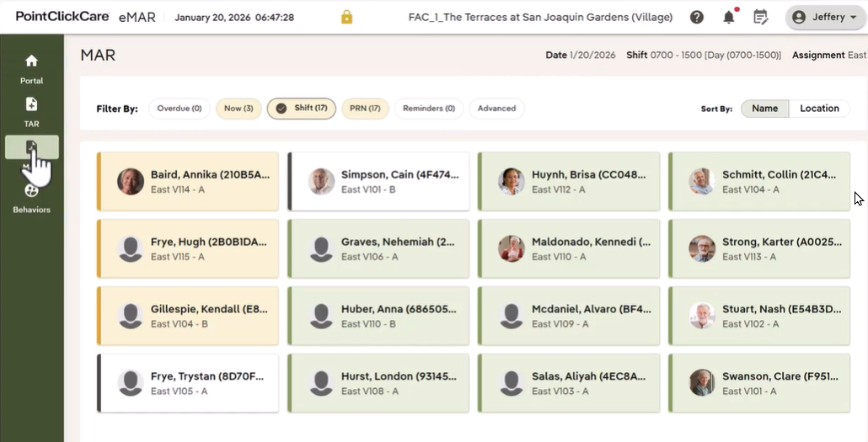Image resolution: width=868 pixels, height=442 pixels.
Task: Open the MAR sidebar item
Action: point(31,147)
